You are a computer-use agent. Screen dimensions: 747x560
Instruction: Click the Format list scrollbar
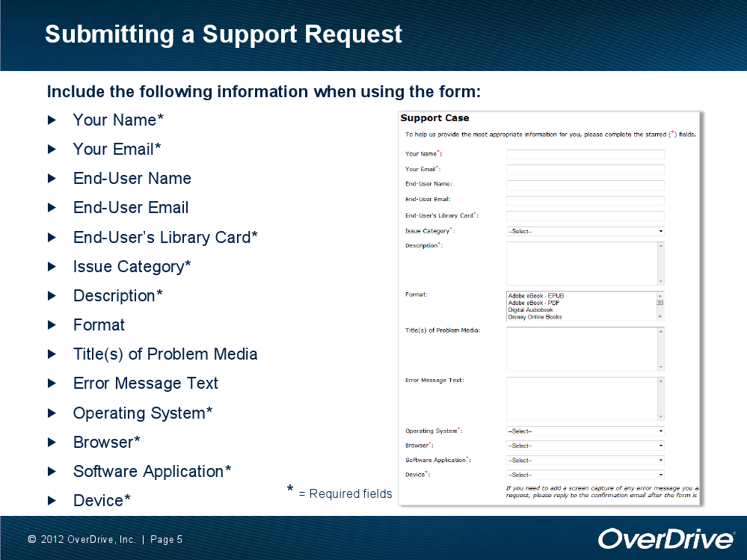pyautogui.click(x=660, y=307)
